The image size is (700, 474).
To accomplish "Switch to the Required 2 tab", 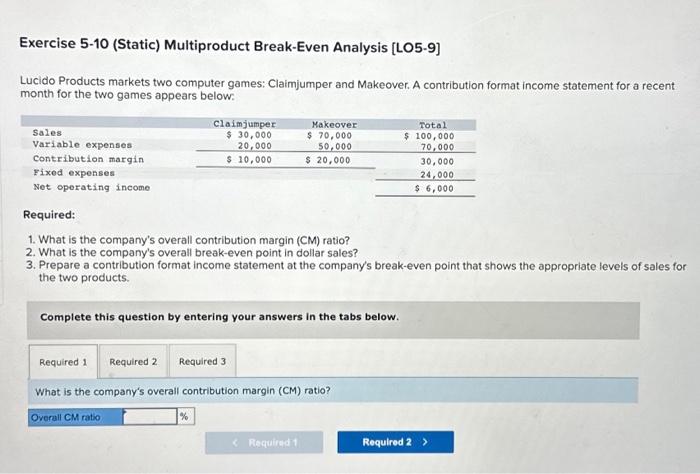I will pos(133,362).
